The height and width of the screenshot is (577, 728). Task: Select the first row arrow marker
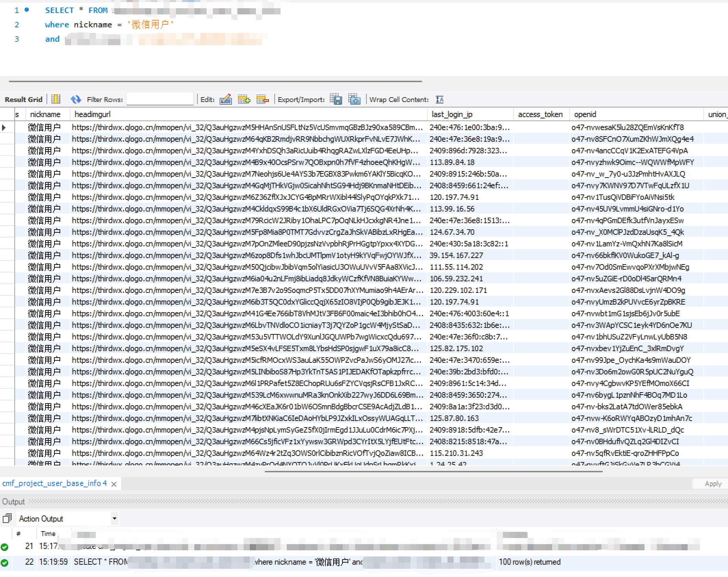coord(4,128)
